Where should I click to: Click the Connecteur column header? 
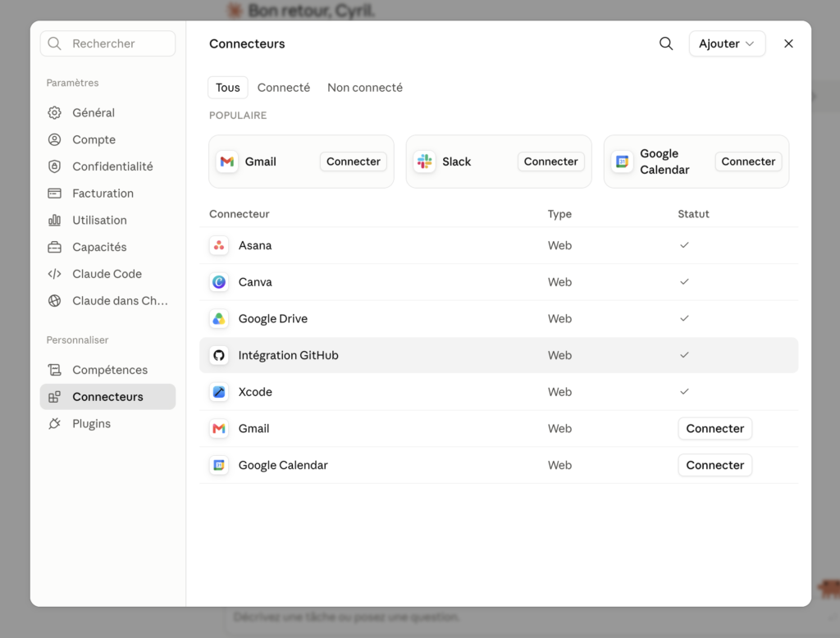[239, 214]
